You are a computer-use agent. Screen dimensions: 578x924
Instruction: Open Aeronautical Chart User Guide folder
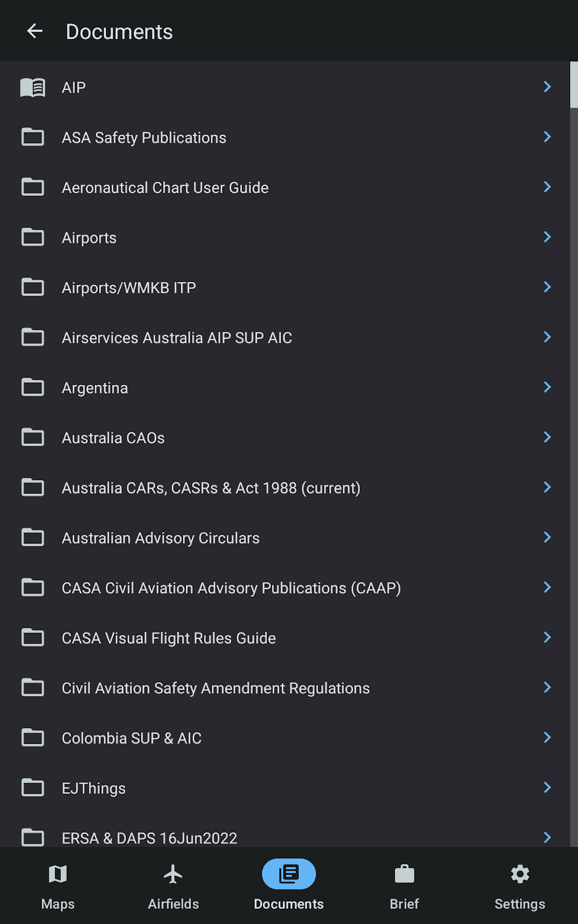(x=165, y=188)
